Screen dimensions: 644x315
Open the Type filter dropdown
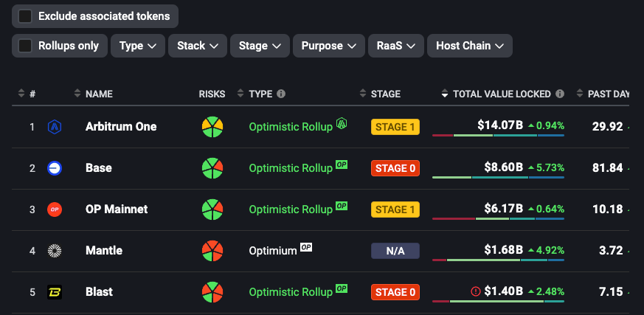click(x=138, y=46)
